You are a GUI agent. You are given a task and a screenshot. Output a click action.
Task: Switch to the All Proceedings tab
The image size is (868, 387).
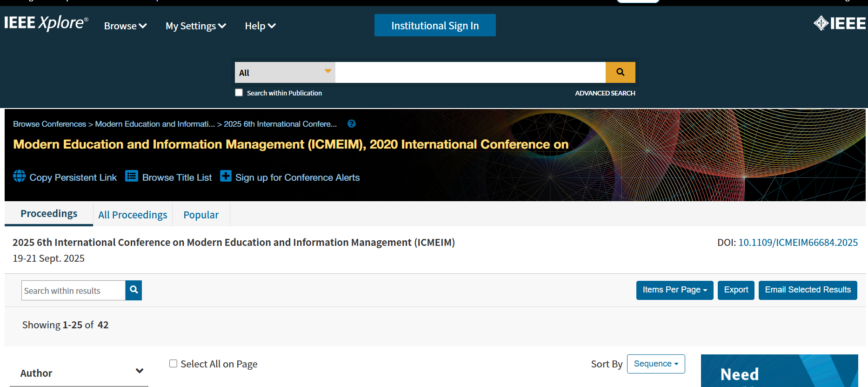(x=133, y=215)
